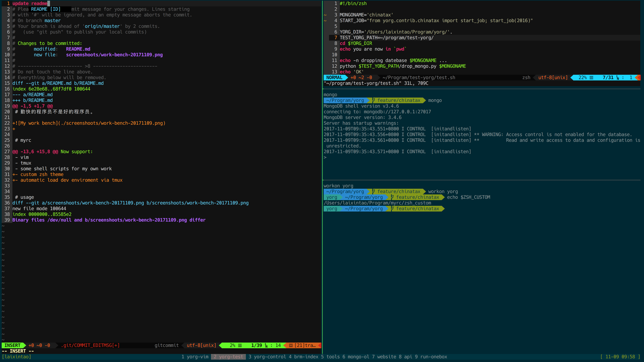Image resolution: width=644 pixels, height=362 pixels.
Task: Click the git branch icon before feature/chinatax in mongo pane
Action: pos(373,100)
